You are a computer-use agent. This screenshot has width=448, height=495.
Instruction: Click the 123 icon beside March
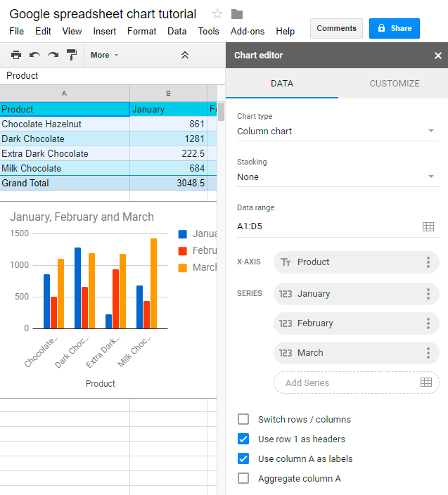[286, 353]
